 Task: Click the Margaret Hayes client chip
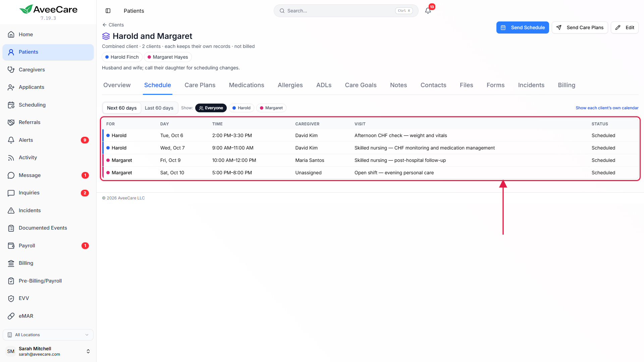(x=168, y=57)
